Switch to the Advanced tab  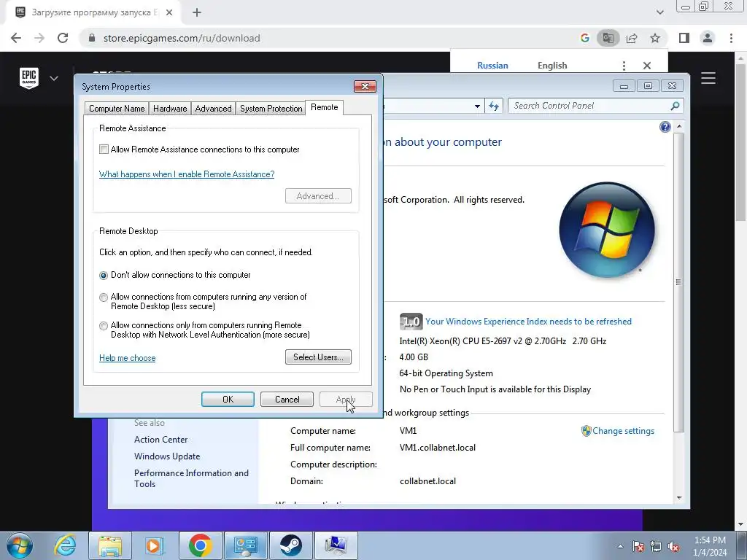tap(214, 109)
